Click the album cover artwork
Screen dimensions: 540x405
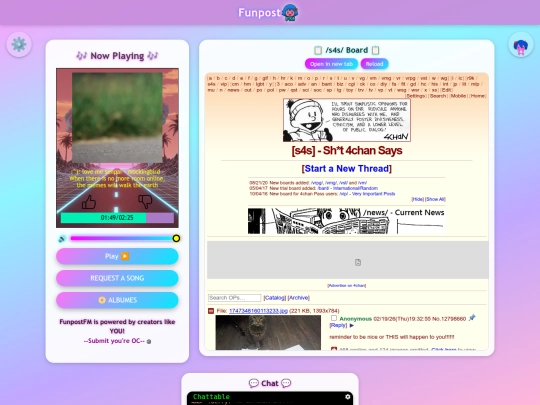pyautogui.click(x=117, y=117)
